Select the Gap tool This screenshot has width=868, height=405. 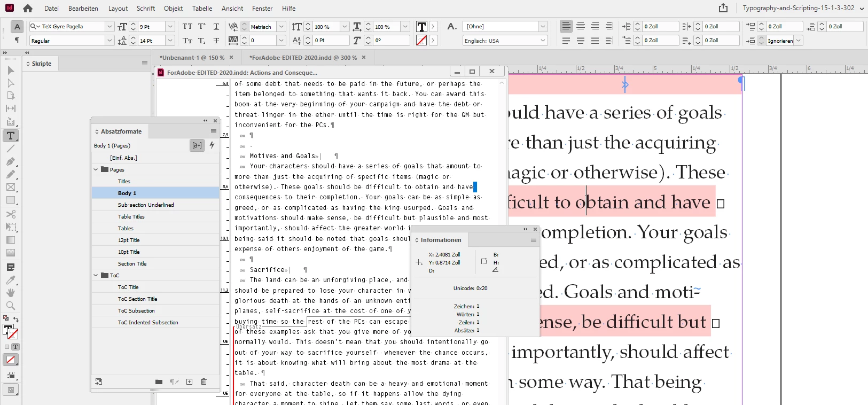tap(11, 108)
